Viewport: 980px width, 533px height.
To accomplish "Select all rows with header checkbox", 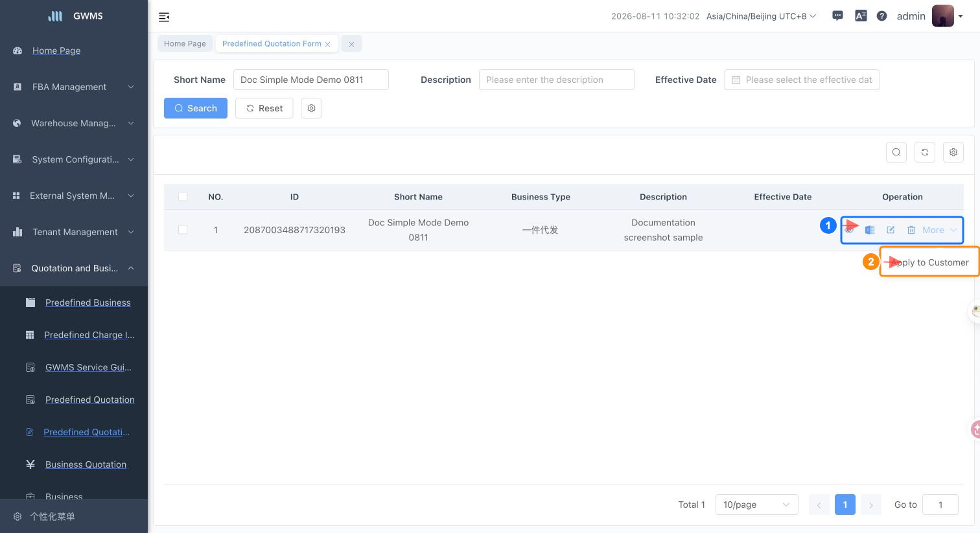I will 183,196.
